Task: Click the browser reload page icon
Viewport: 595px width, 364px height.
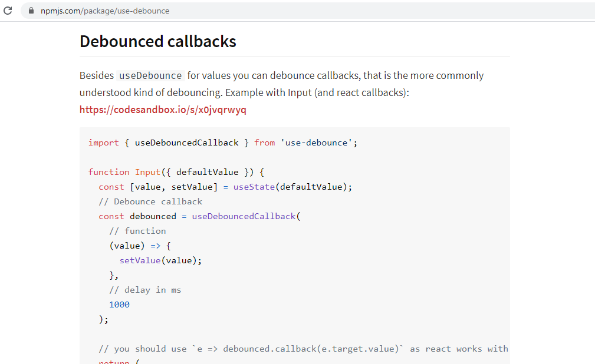Action: [x=8, y=11]
